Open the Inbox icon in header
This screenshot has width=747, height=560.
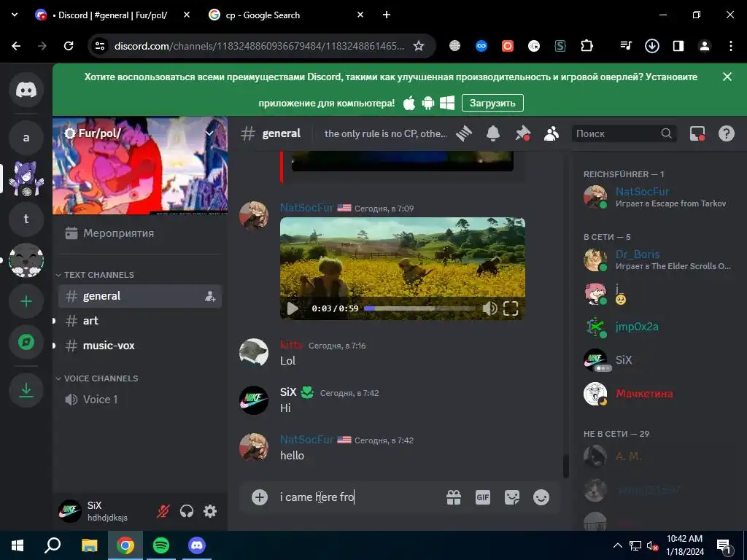(697, 134)
